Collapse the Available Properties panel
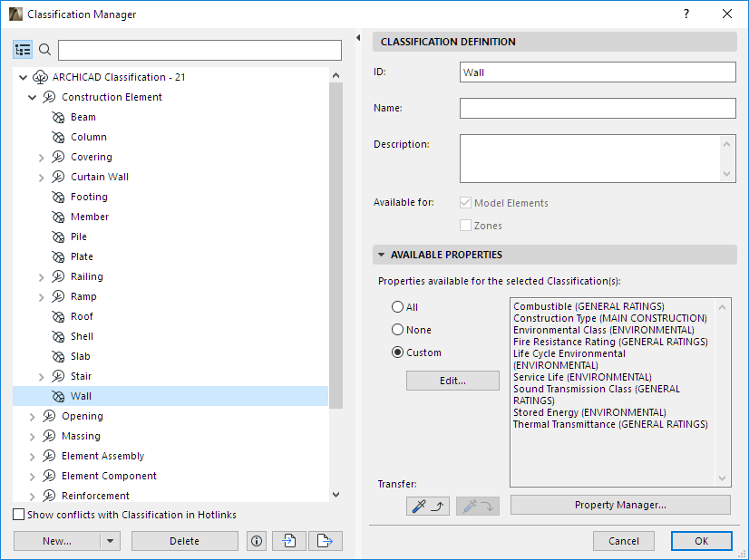The height and width of the screenshot is (560, 749). 381,255
